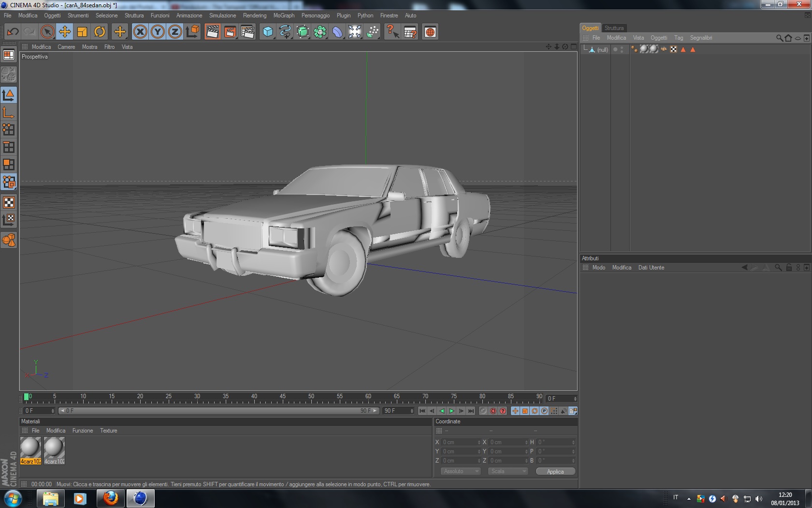Add a Cube primitive object
The image size is (812, 508).
267,32
